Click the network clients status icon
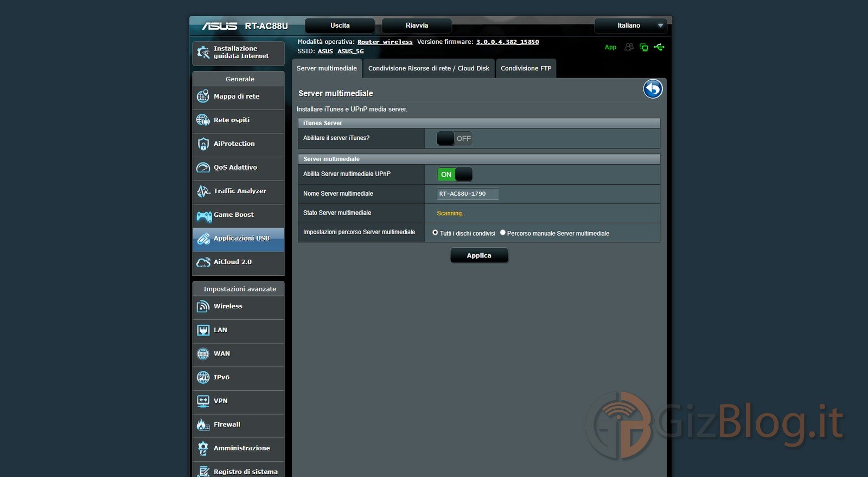The height and width of the screenshot is (477, 868). coord(644,47)
